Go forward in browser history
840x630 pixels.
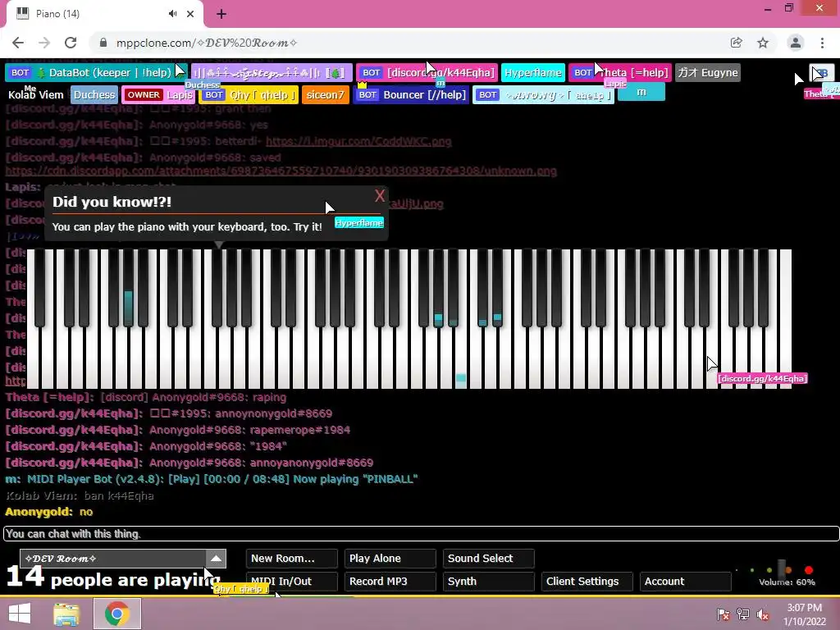(x=44, y=43)
